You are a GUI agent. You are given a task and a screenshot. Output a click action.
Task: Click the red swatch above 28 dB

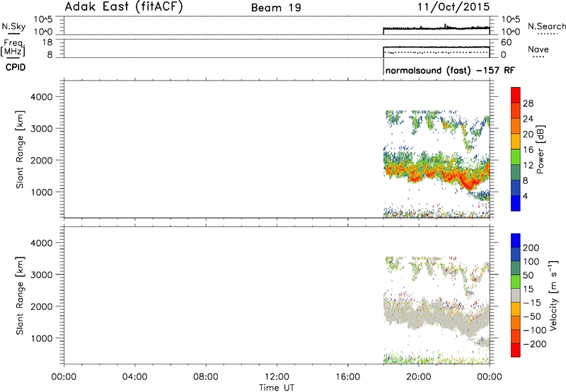coord(516,95)
